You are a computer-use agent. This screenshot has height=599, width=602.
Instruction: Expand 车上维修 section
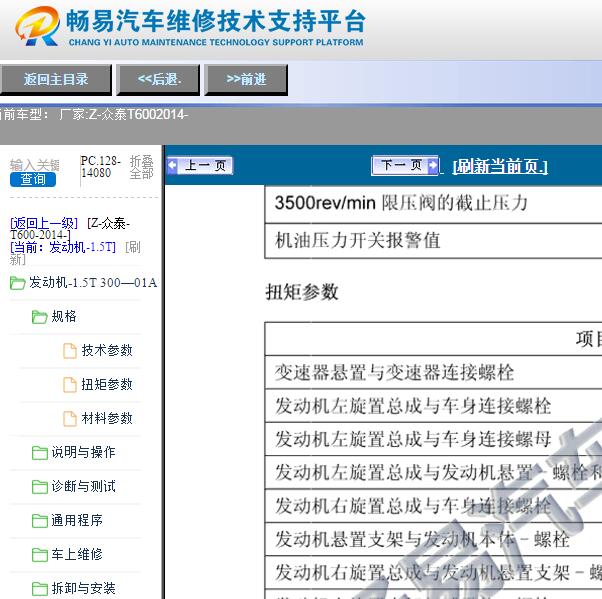(77, 554)
